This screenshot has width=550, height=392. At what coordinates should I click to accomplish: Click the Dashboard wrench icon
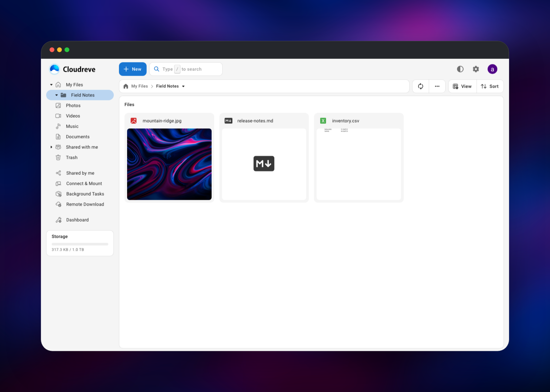[58, 220]
